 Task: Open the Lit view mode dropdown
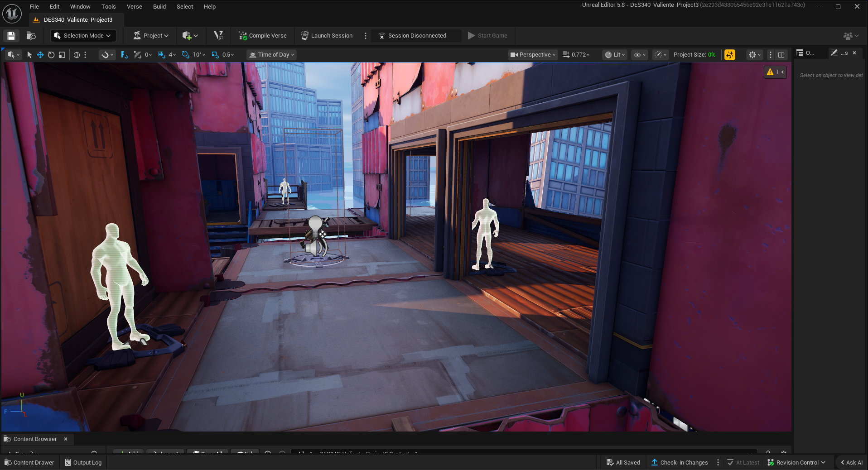click(615, 55)
